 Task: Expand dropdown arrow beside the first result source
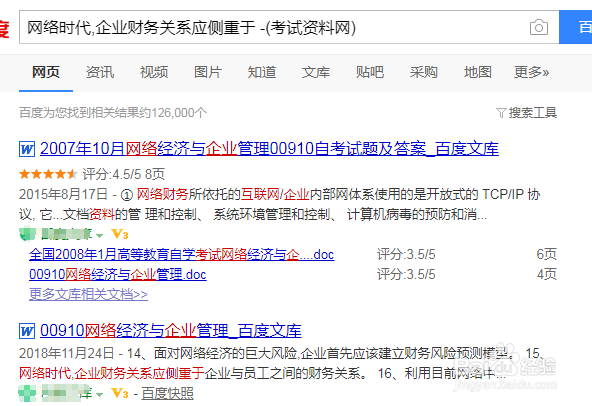[x=99, y=236]
